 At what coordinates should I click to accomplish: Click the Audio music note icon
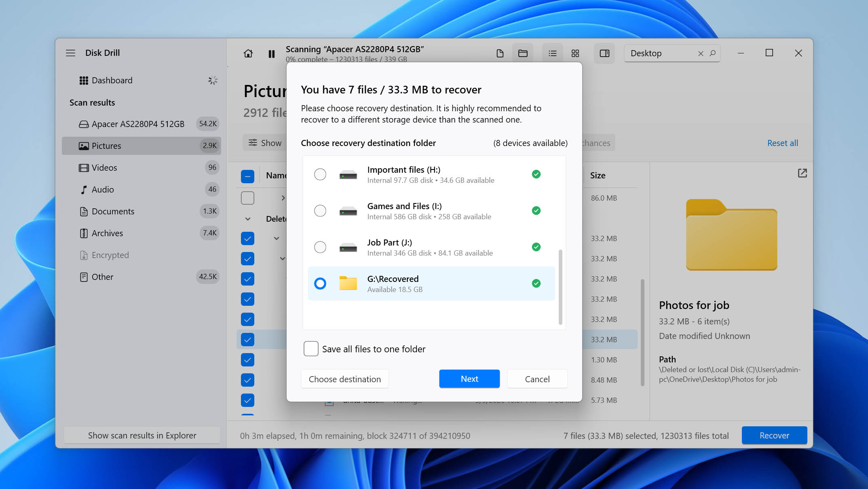point(84,190)
